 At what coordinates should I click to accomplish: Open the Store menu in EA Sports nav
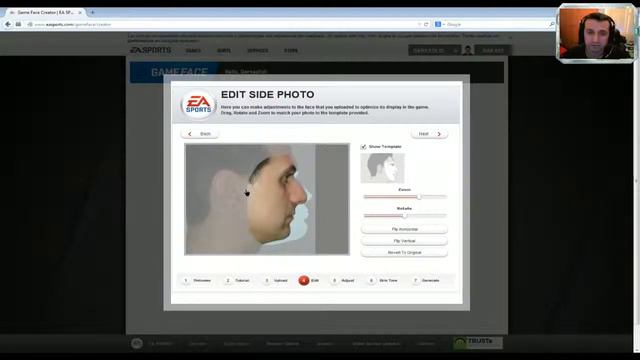pos(291,51)
